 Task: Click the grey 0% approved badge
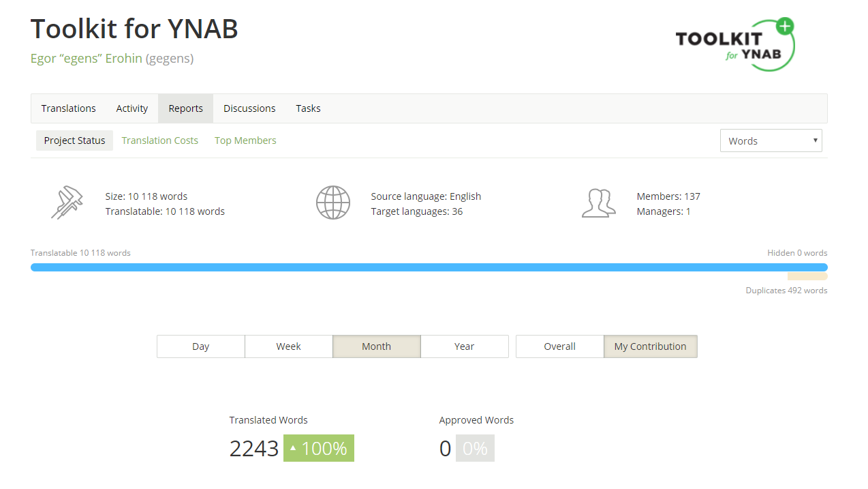pyautogui.click(x=475, y=448)
